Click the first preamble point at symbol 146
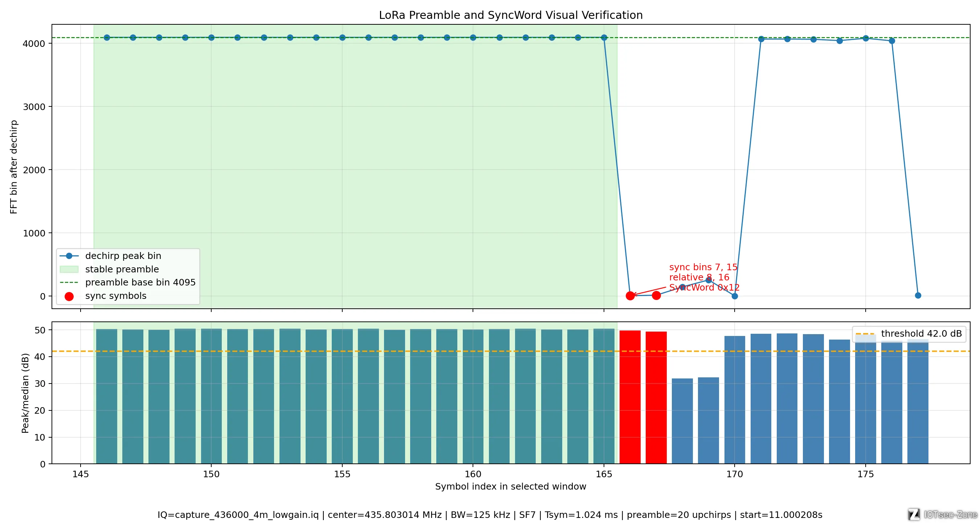980x523 pixels. point(107,38)
